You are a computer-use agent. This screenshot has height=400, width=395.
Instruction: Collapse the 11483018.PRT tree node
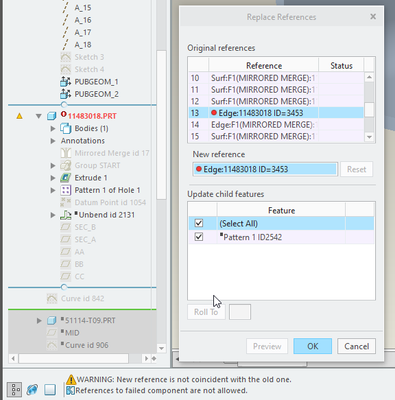click(x=39, y=116)
